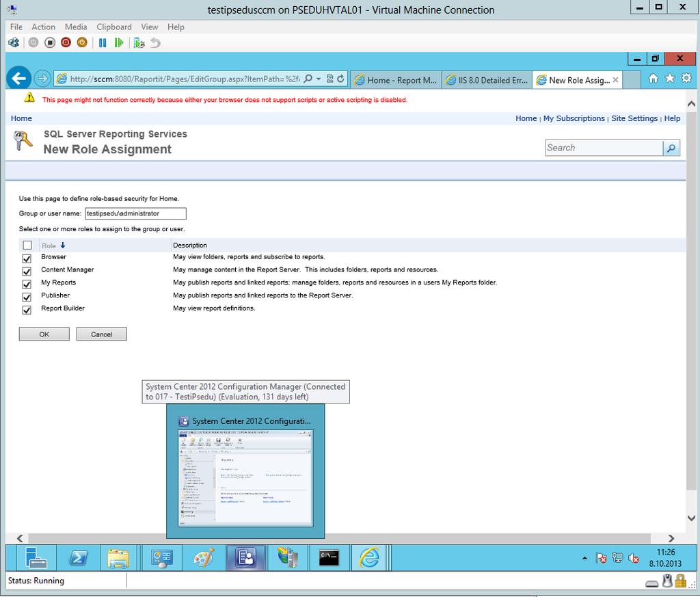
Task: Launch PowerShell from the taskbar
Action: coord(78,558)
